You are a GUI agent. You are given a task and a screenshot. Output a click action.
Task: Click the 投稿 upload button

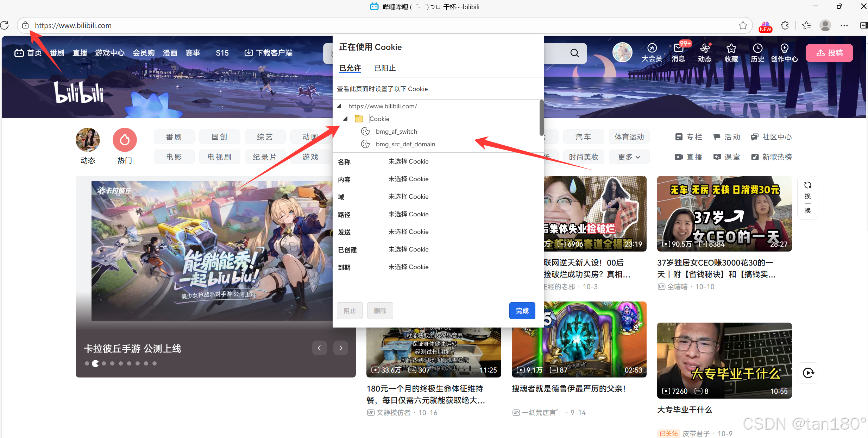829,53
